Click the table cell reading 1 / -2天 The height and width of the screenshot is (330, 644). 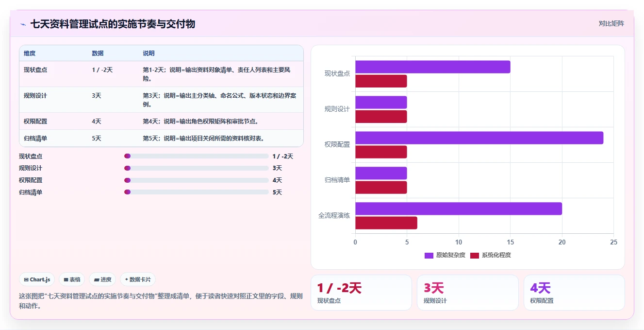(102, 70)
